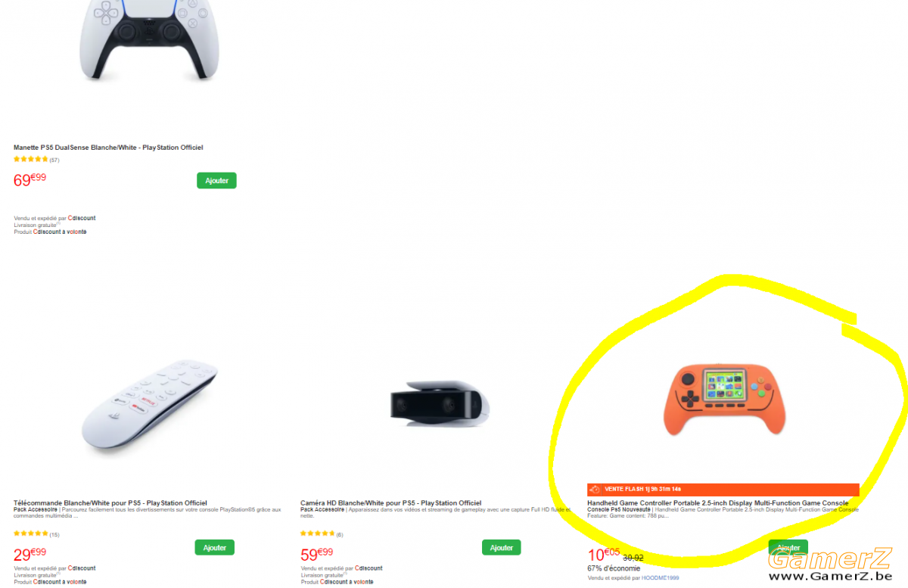Click the 10€05 handheld console price
This screenshot has width=908, height=588.
tap(604, 555)
